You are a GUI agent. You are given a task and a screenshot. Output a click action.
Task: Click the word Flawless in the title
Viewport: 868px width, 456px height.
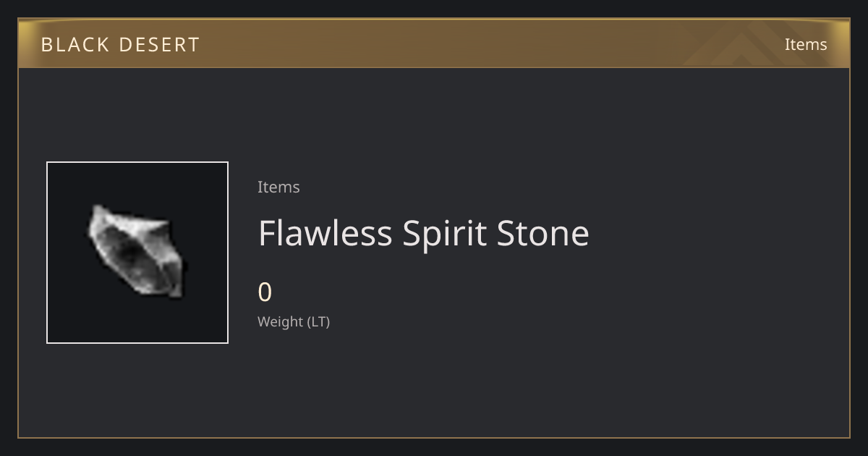(325, 233)
